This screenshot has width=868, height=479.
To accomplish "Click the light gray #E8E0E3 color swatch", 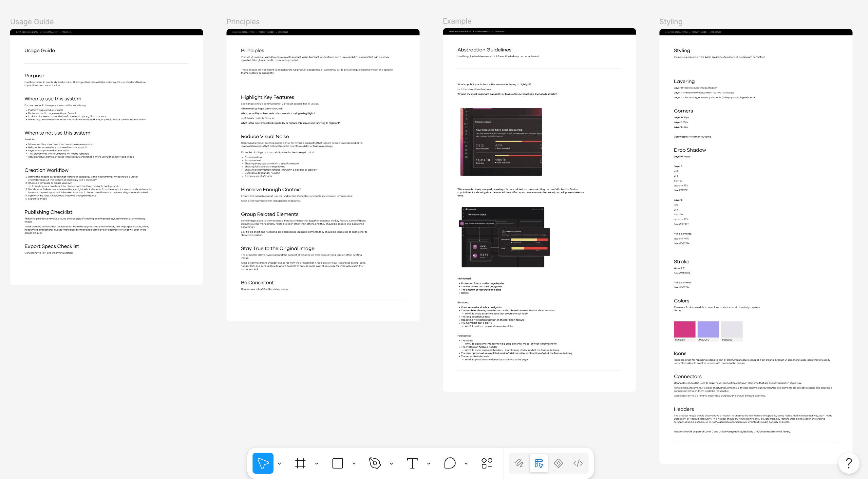I will [731, 329].
